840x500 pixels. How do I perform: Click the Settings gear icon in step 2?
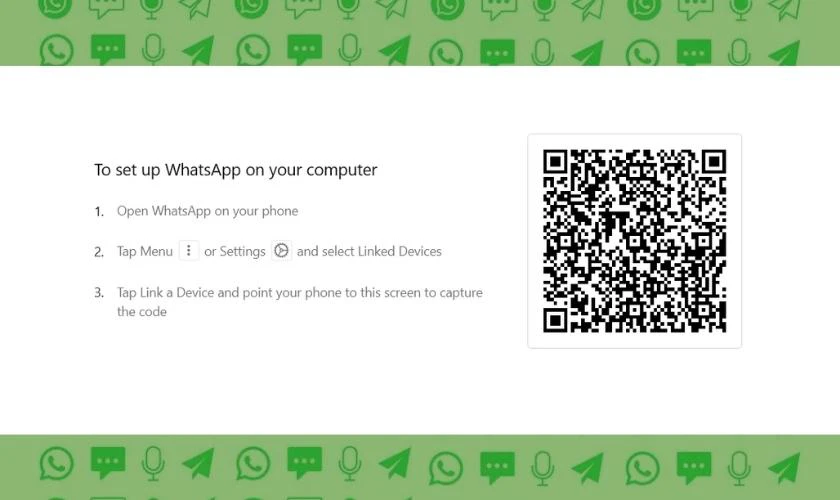coord(281,250)
